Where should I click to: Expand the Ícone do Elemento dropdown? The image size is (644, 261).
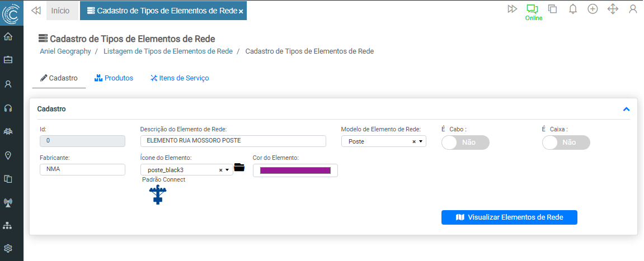[186, 170]
